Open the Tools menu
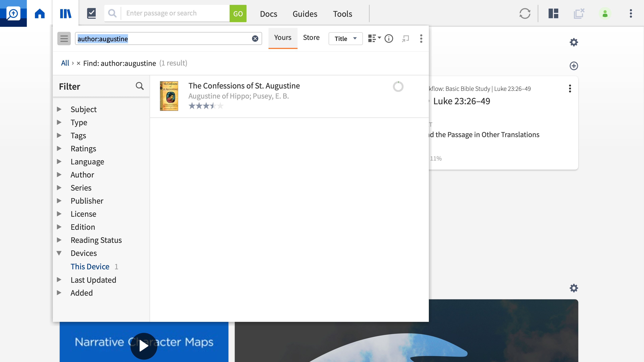The width and height of the screenshot is (644, 362). coord(342,14)
